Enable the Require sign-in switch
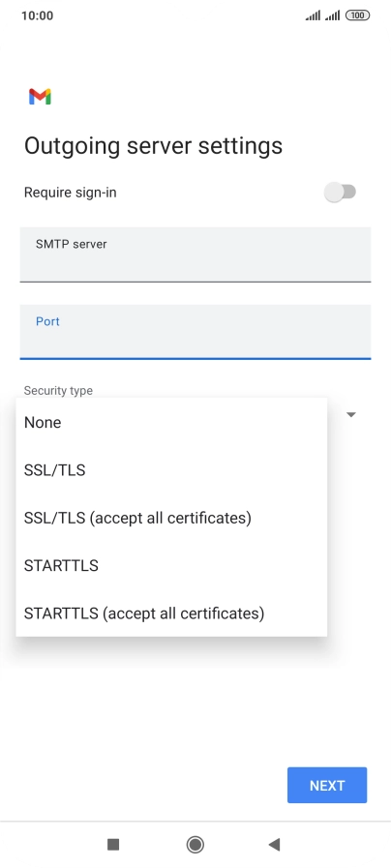This screenshot has width=391, height=868. click(x=340, y=193)
